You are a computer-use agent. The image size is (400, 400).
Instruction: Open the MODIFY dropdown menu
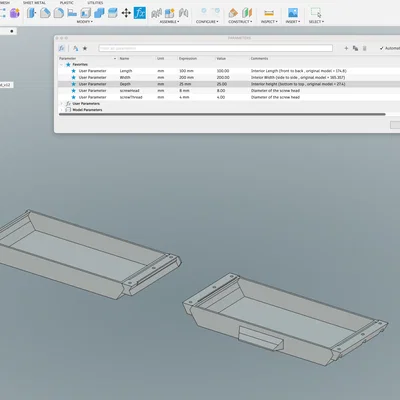click(x=85, y=22)
